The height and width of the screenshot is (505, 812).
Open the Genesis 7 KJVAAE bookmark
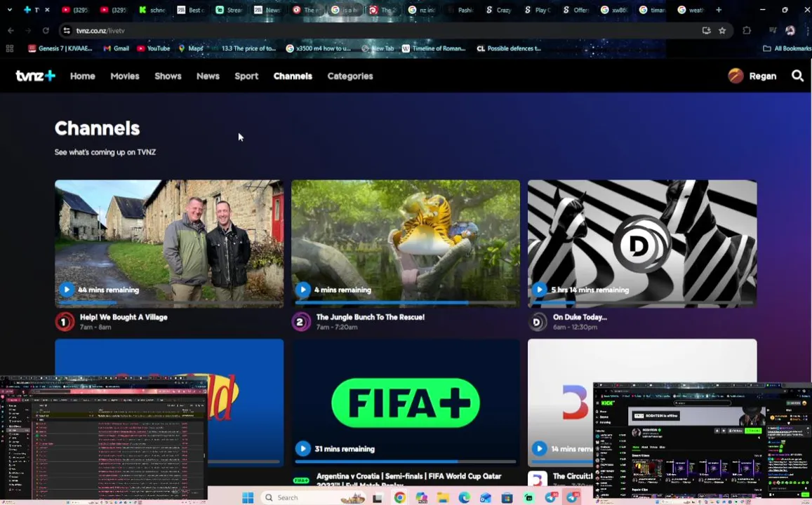click(60, 48)
